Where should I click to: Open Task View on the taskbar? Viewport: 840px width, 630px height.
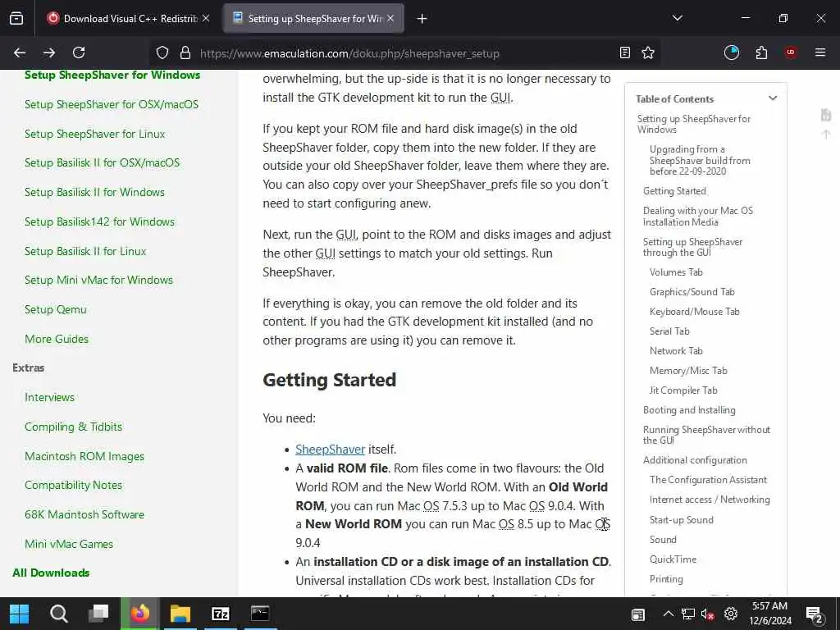[x=98, y=614]
